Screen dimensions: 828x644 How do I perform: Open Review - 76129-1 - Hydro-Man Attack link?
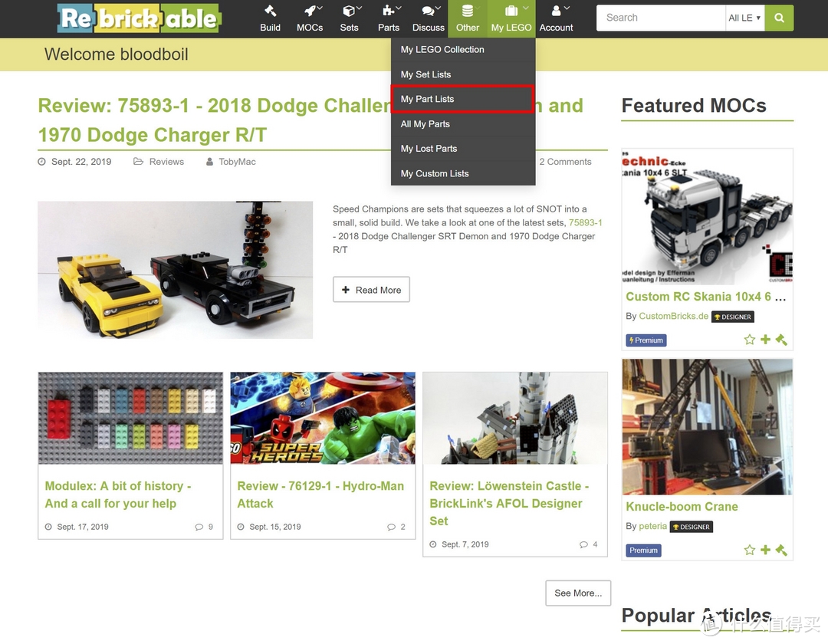320,495
